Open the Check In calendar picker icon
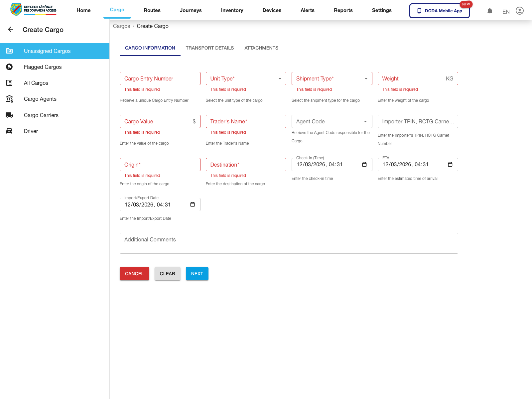Screen dimensions: 532x399 point(364,165)
